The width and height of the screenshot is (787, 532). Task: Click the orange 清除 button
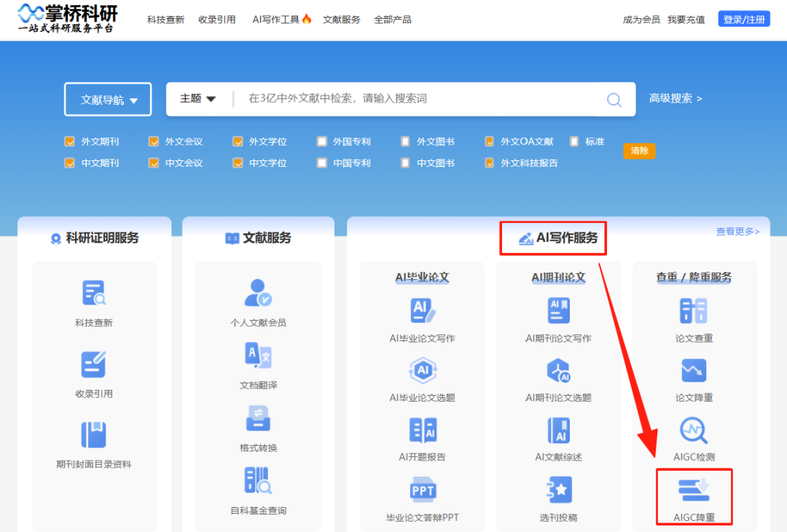click(x=639, y=151)
